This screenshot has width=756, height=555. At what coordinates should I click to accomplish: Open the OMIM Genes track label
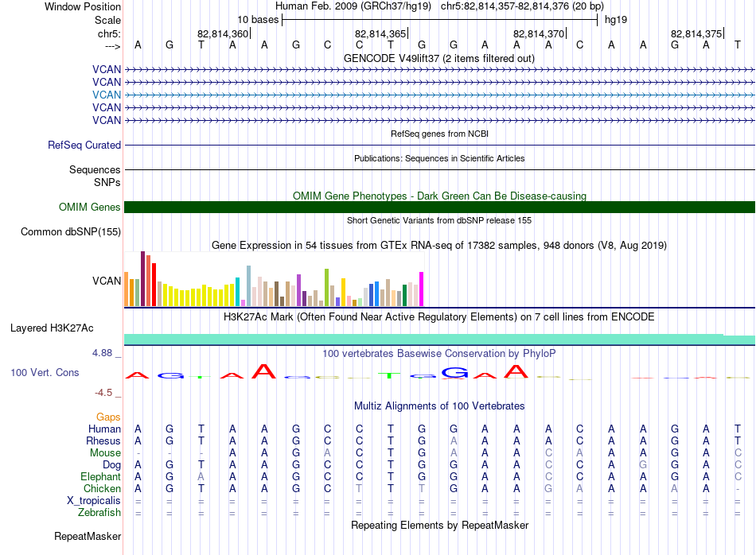coord(90,208)
